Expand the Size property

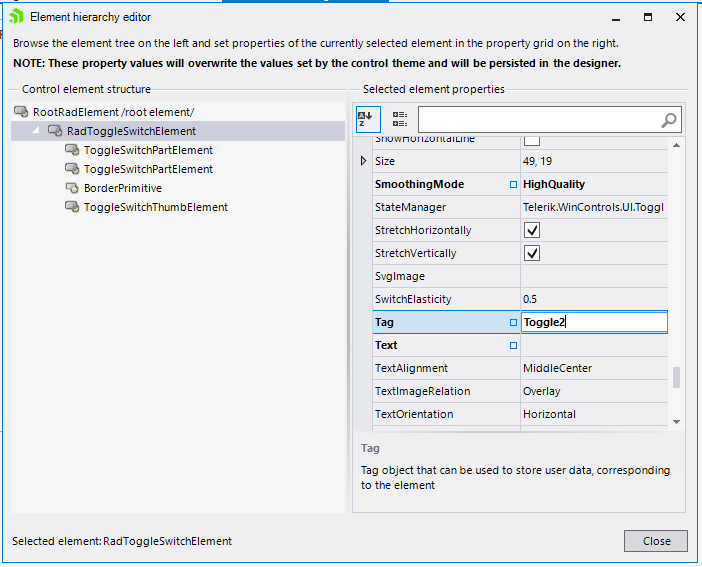point(363,161)
